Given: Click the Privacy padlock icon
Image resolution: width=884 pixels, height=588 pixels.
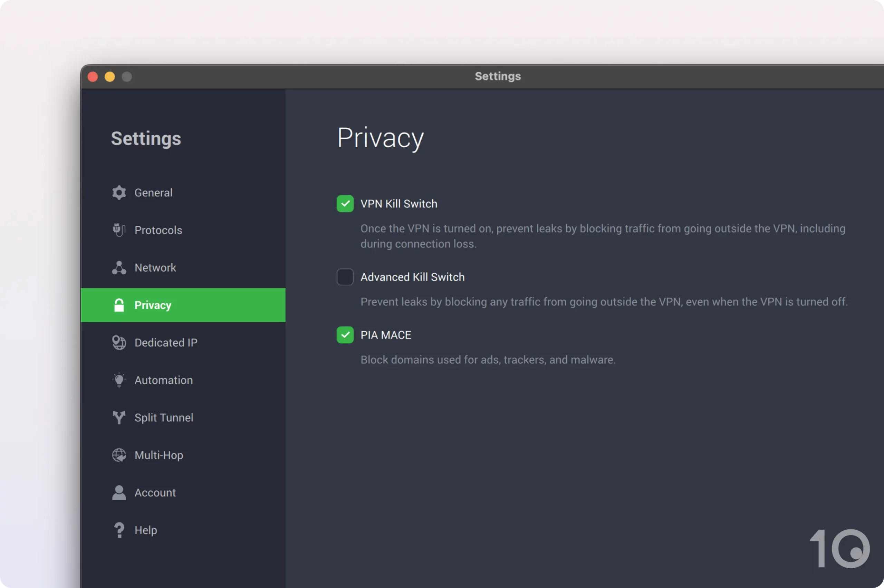Looking at the screenshot, I should (x=119, y=305).
